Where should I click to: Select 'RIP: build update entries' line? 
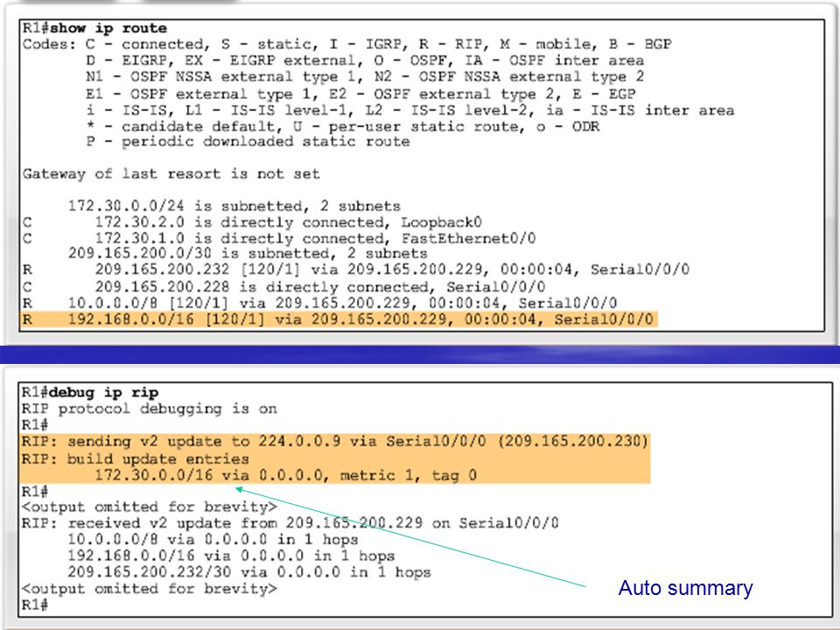(x=135, y=459)
